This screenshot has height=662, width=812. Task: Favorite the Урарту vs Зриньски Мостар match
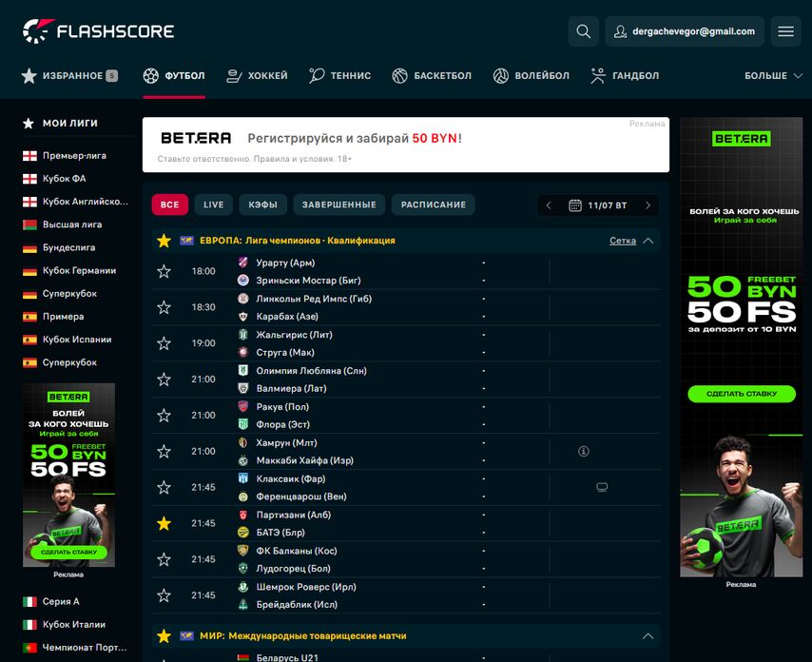click(x=164, y=271)
